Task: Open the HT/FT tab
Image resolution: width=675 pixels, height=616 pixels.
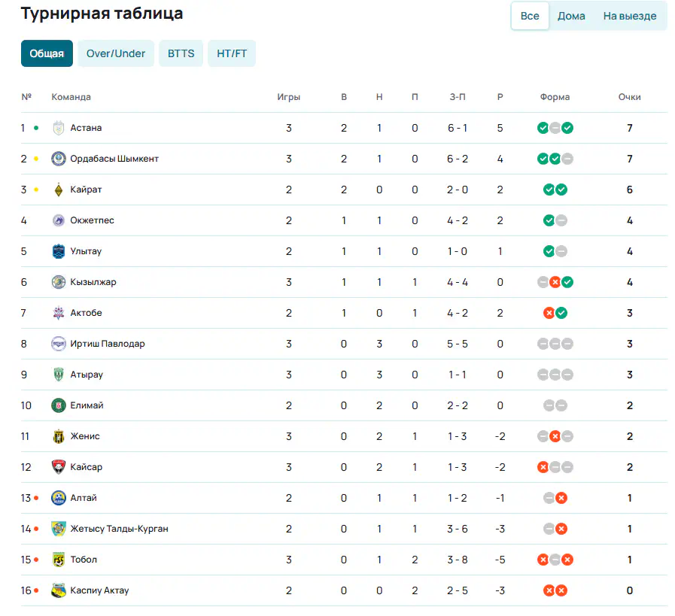Action: tap(232, 53)
